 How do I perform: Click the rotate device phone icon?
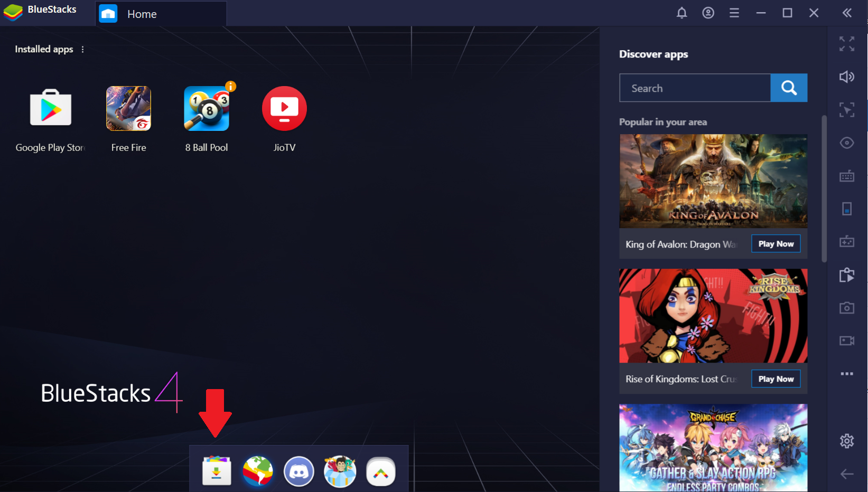pos(847,209)
